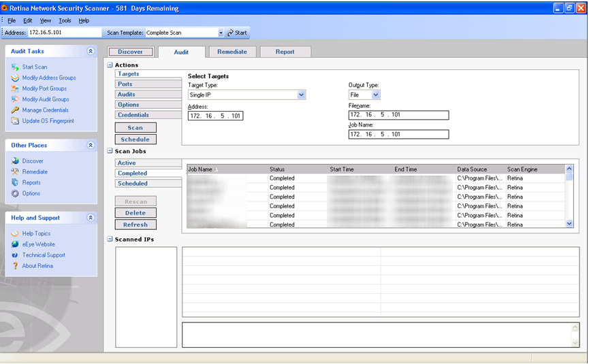The height and width of the screenshot is (364, 589).
Task: Click the Refresh button
Action: coord(136,225)
